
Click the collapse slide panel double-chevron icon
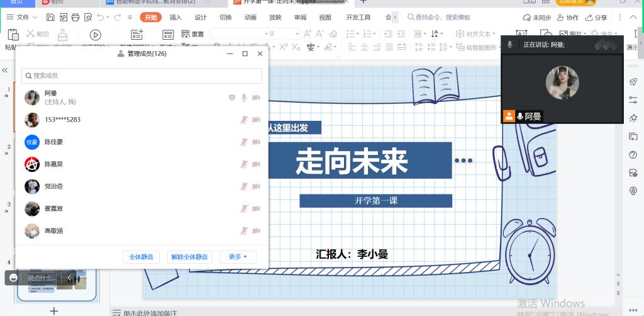click(x=5, y=71)
